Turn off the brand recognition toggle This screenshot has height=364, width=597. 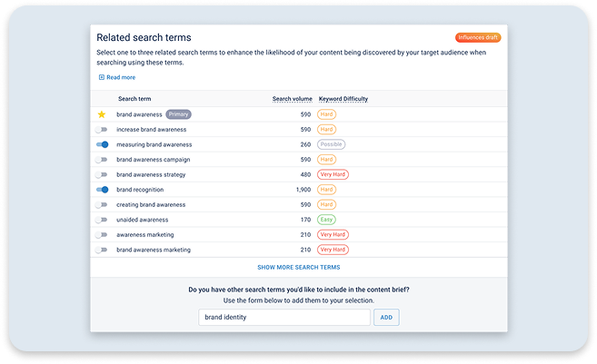102,190
